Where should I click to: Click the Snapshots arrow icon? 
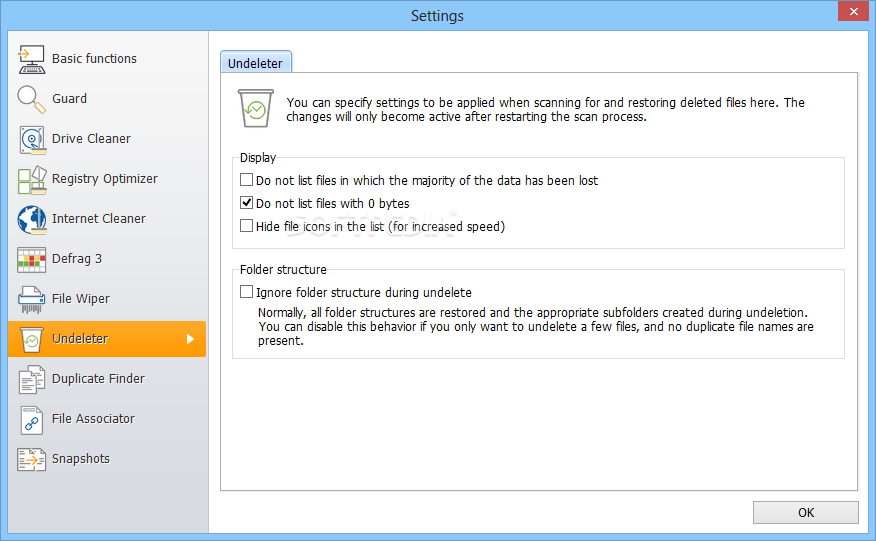click(x=31, y=459)
